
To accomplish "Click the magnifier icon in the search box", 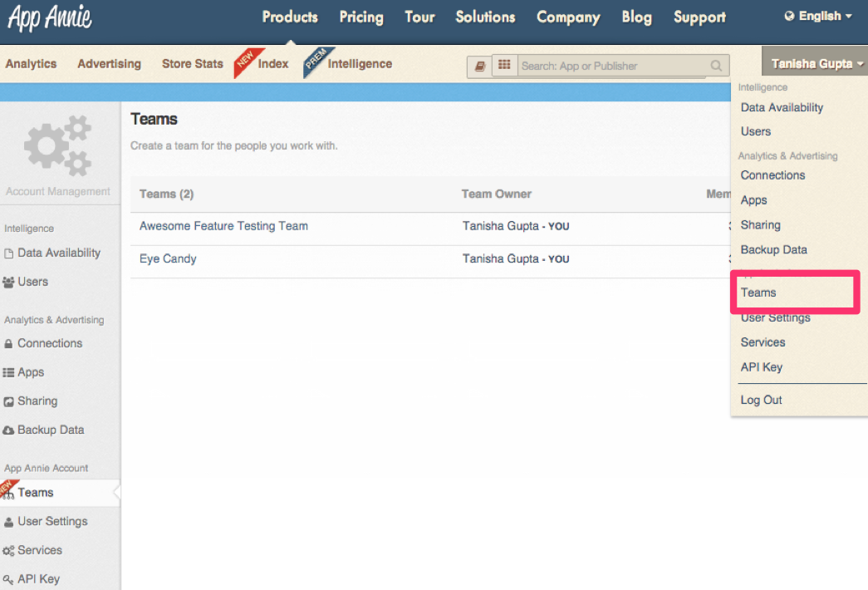I will [x=716, y=66].
